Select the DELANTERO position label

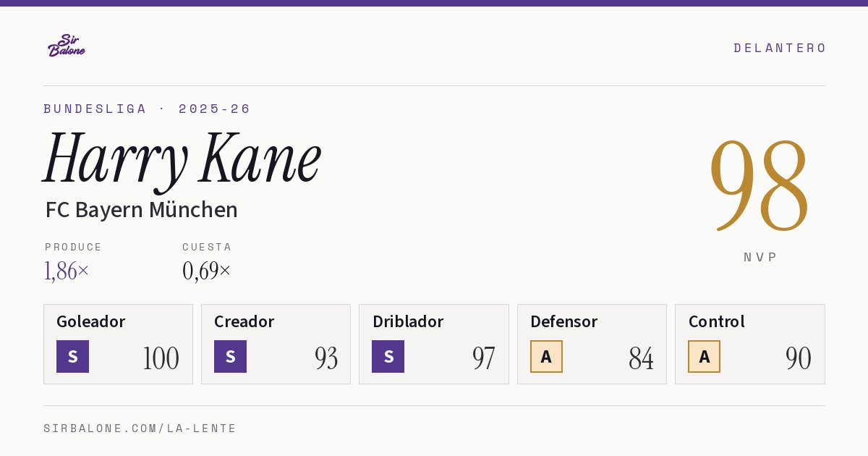[780, 48]
